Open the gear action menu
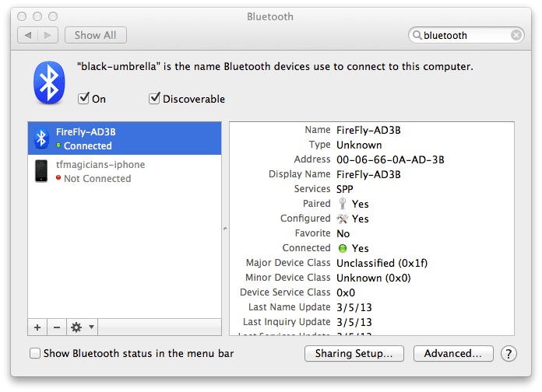 (x=83, y=327)
